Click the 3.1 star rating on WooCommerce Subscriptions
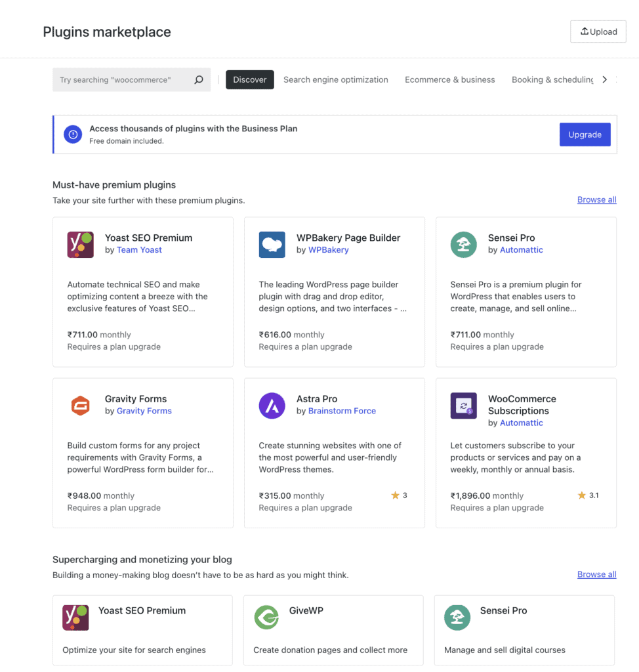The width and height of the screenshot is (639, 672). tap(588, 495)
